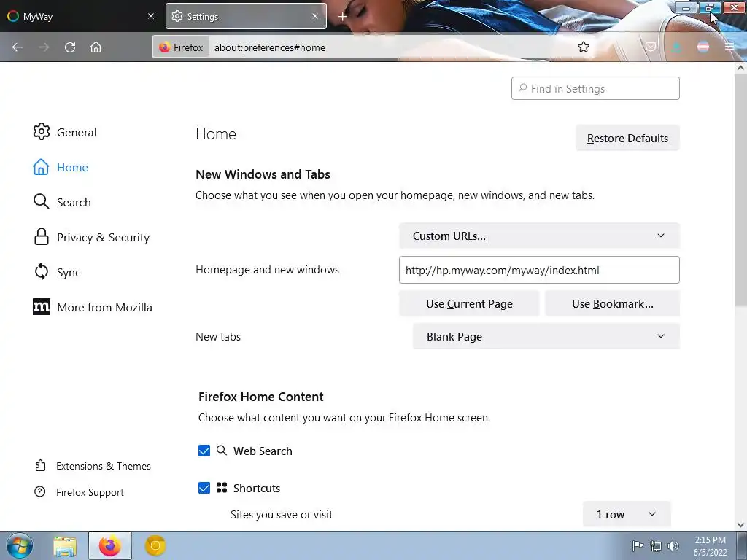This screenshot has height=560, width=747.
Task: Open the network tray icon
Action: click(656, 546)
